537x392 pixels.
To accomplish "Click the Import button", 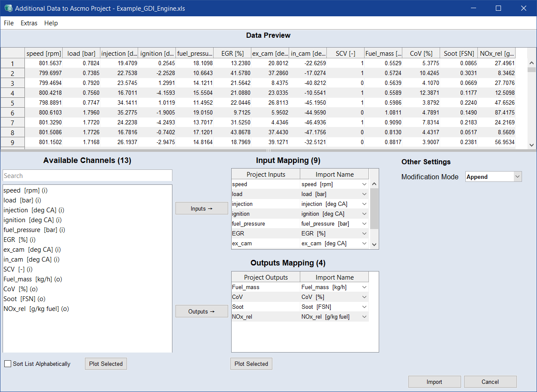I will (434, 382).
